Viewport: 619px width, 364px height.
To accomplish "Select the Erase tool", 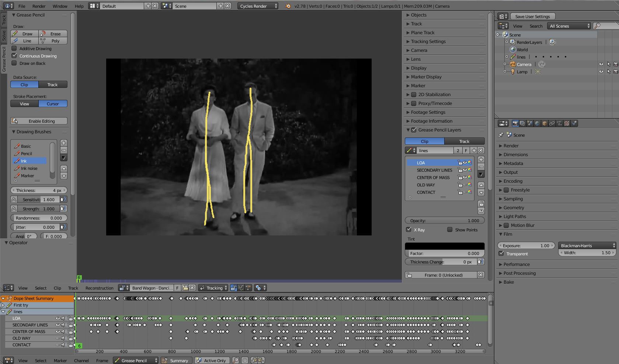I will coord(53,34).
